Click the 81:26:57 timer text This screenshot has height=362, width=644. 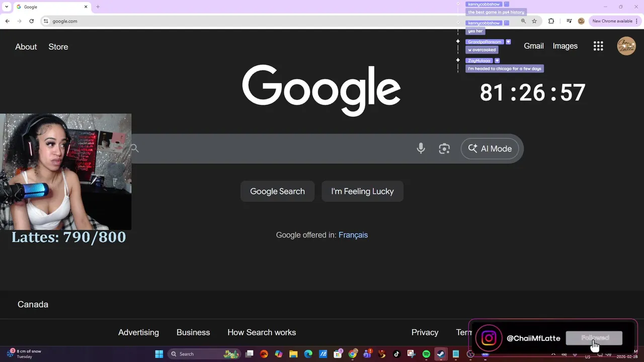click(532, 93)
